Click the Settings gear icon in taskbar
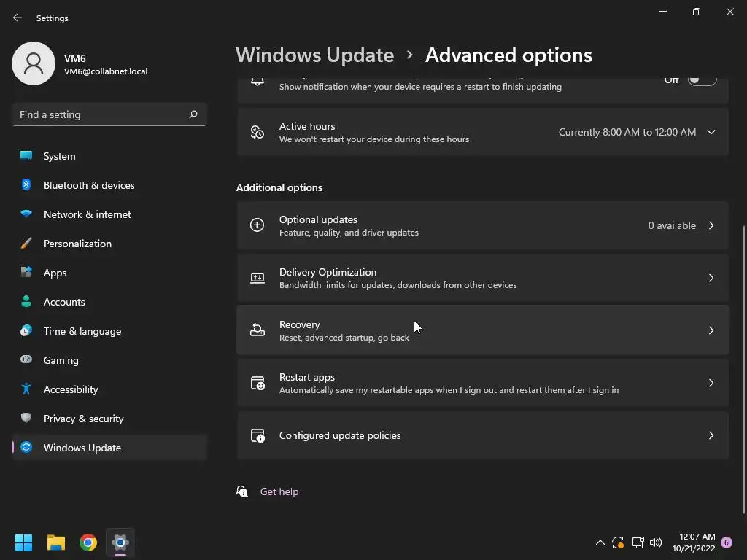747x560 pixels. [x=120, y=542]
